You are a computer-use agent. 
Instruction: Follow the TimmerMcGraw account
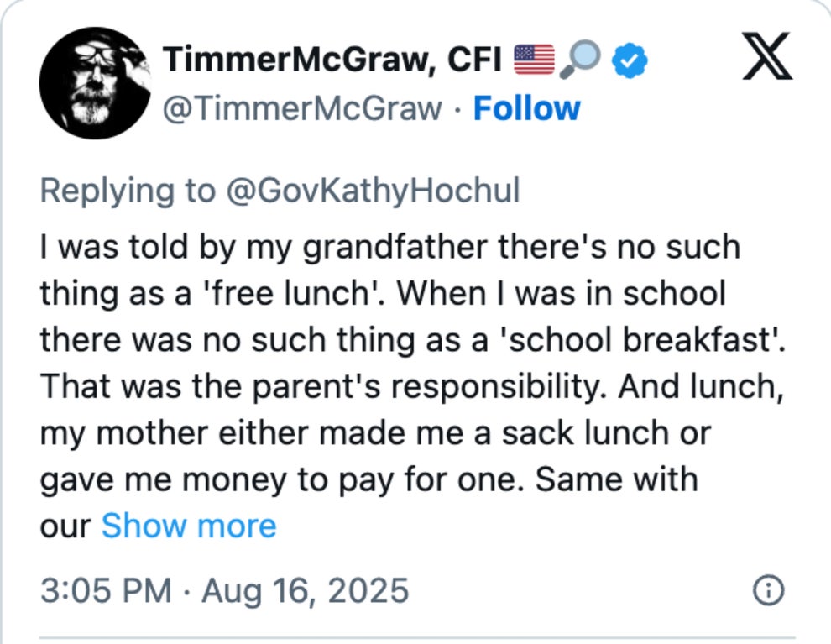526,108
